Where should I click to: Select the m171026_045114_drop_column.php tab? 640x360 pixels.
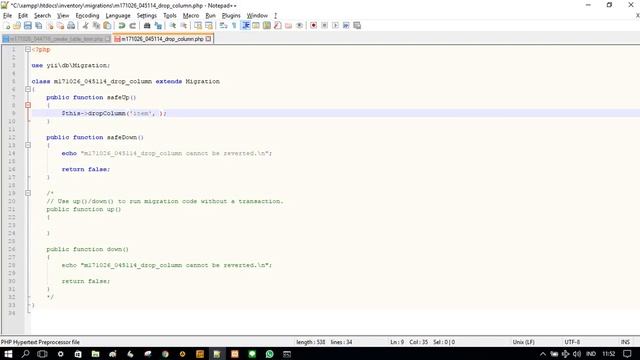pyautogui.click(x=162, y=39)
